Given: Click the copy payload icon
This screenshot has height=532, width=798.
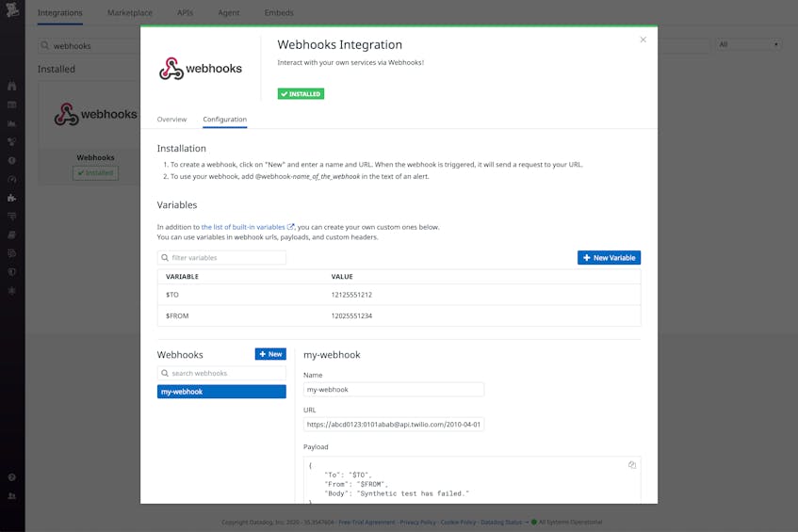Looking at the screenshot, I should coord(631,465).
